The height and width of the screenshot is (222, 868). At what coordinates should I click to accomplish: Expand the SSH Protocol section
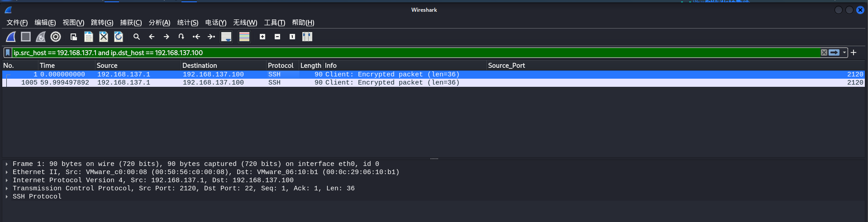(x=7, y=197)
